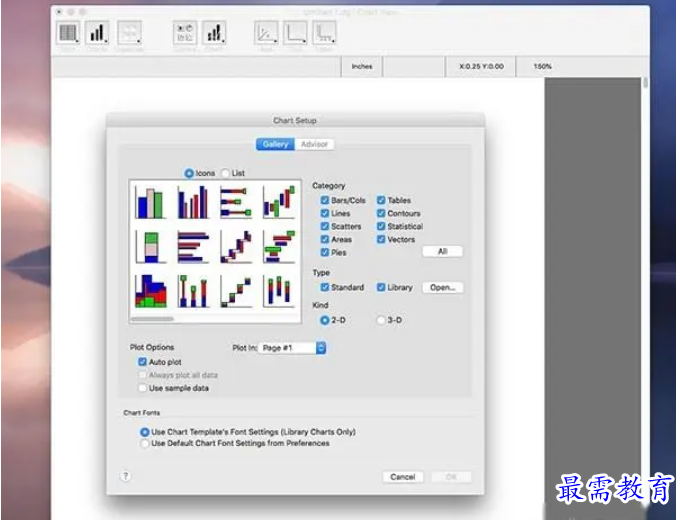Open the Plot In page dropdown
This screenshot has height=520, width=680.
pyautogui.click(x=292, y=348)
